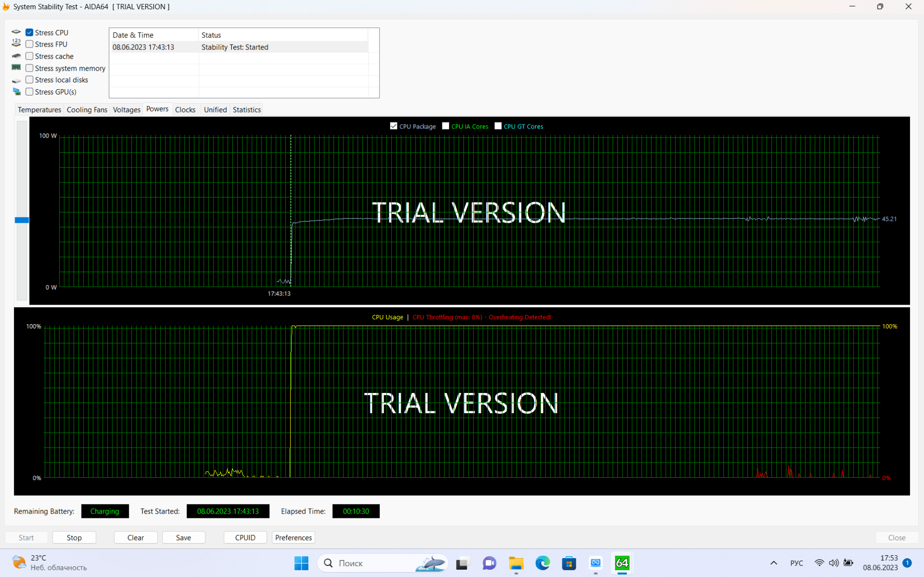Open Microsoft Store taskbar icon
Image resolution: width=924 pixels, height=577 pixels.
(569, 563)
